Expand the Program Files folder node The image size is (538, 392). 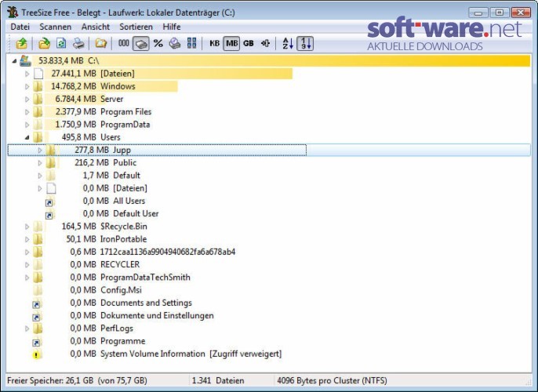pyautogui.click(x=27, y=112)
